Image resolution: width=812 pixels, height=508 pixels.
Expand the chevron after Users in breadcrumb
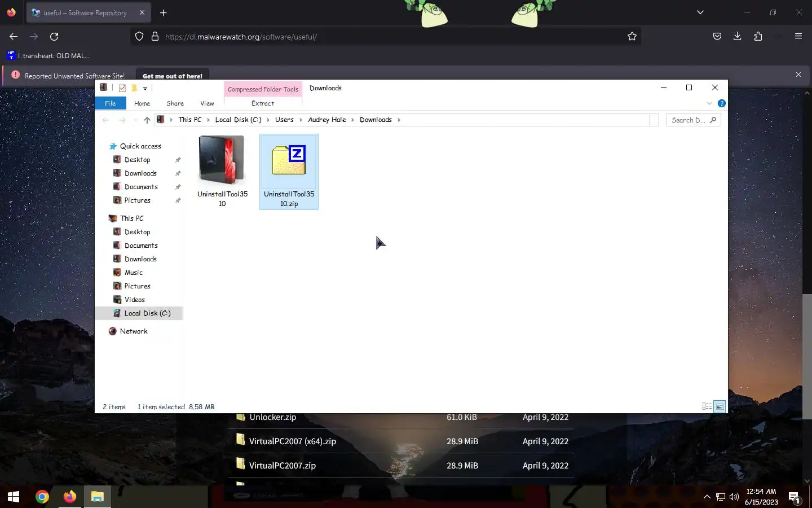click(x=301, y=120)
